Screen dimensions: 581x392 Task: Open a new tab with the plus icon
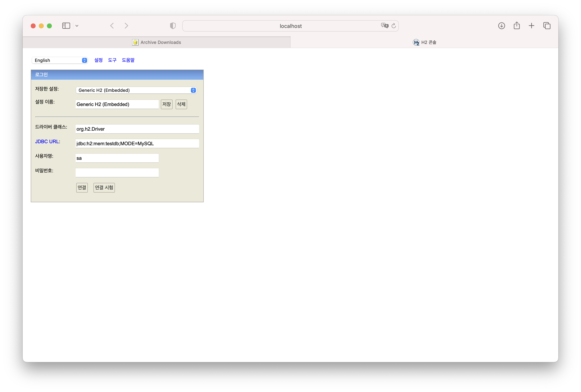coord(531,26)
